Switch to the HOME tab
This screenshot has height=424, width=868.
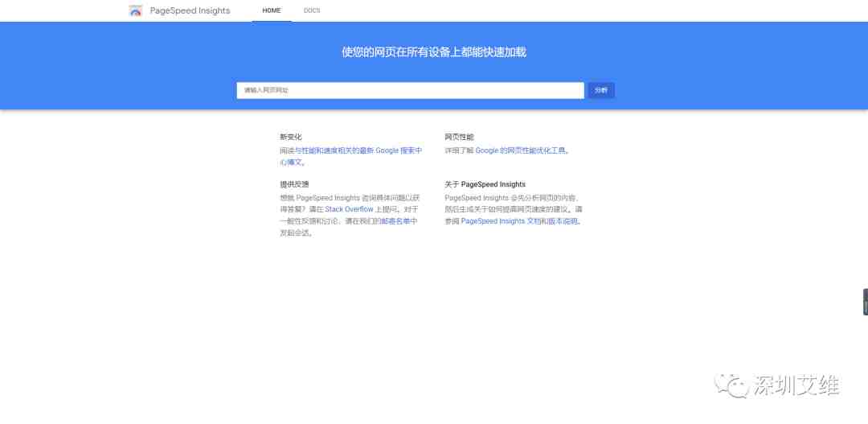(272, 10)
